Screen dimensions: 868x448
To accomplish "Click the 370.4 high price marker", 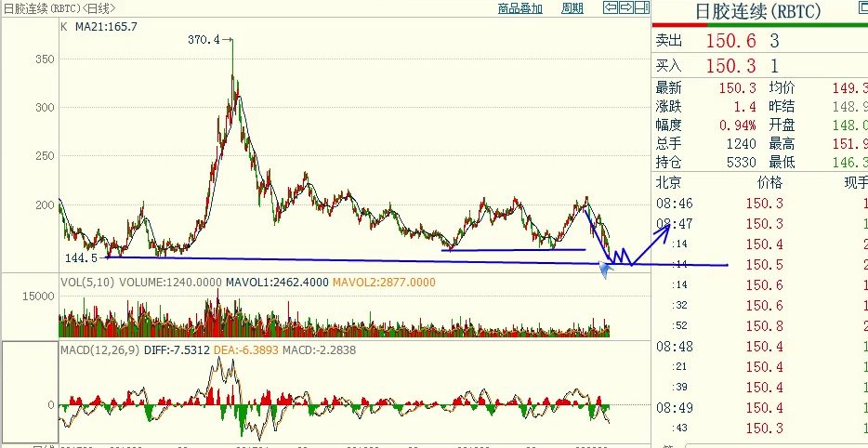I will click(204, 39).
